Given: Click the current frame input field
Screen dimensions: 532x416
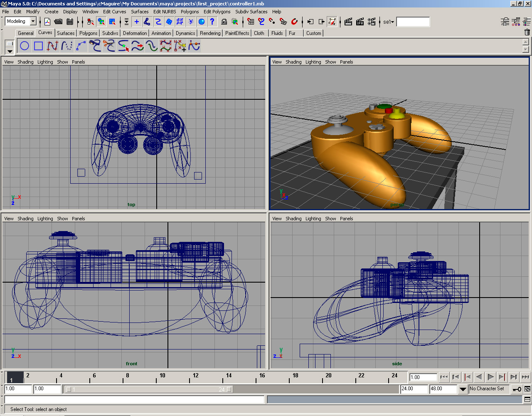Looking at the screenshot, I should [x=423, y=377].
